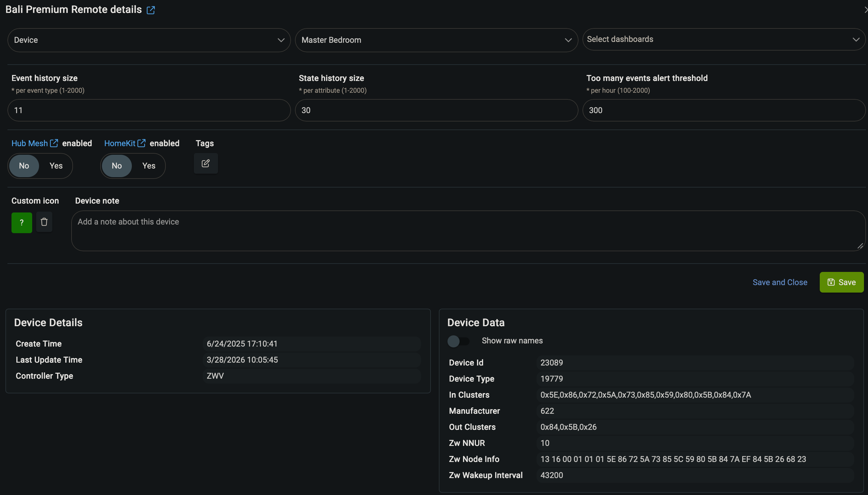Click the HomeKit external link icon

click(x=141, y=143)
